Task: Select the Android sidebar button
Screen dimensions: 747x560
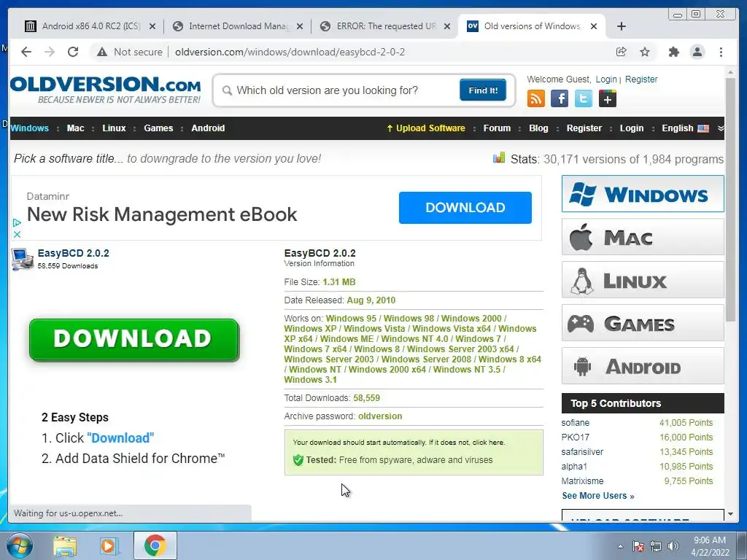Action: 643,366
